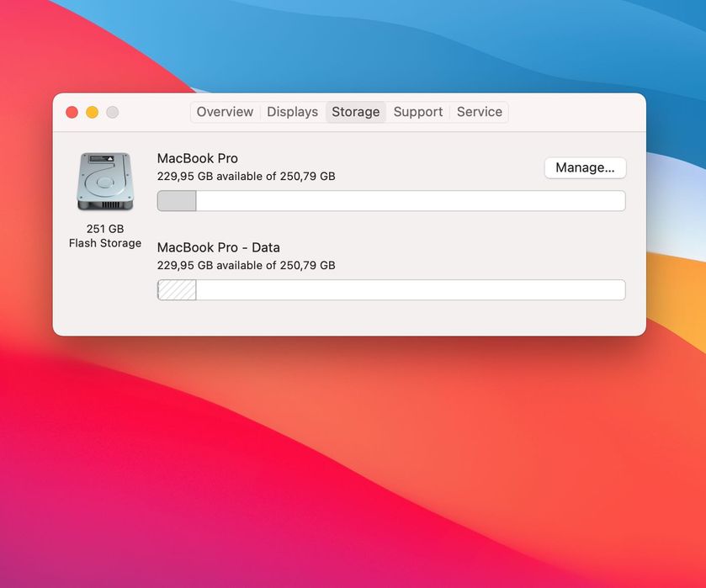The height and width of the screenshot is (588, 706).
Task: Select the "MacBook Pro" volume name
Action: (197, 158)
